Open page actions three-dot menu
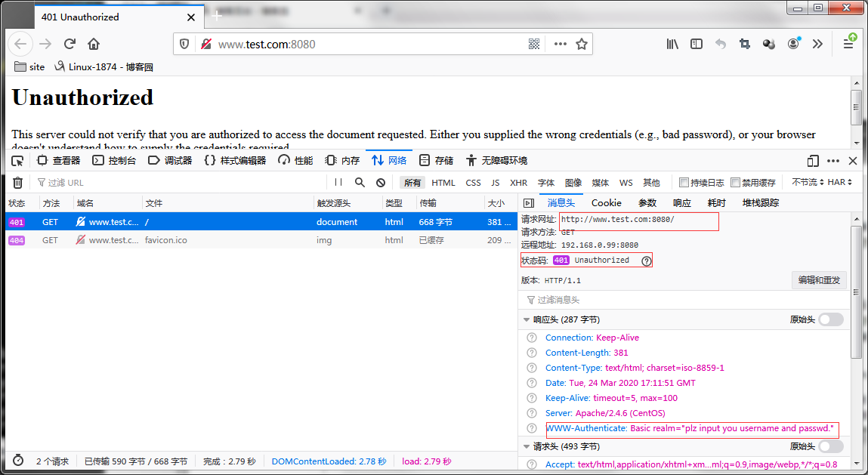The width and height of the screenshot is (868, 475). (x=561, y=45)
